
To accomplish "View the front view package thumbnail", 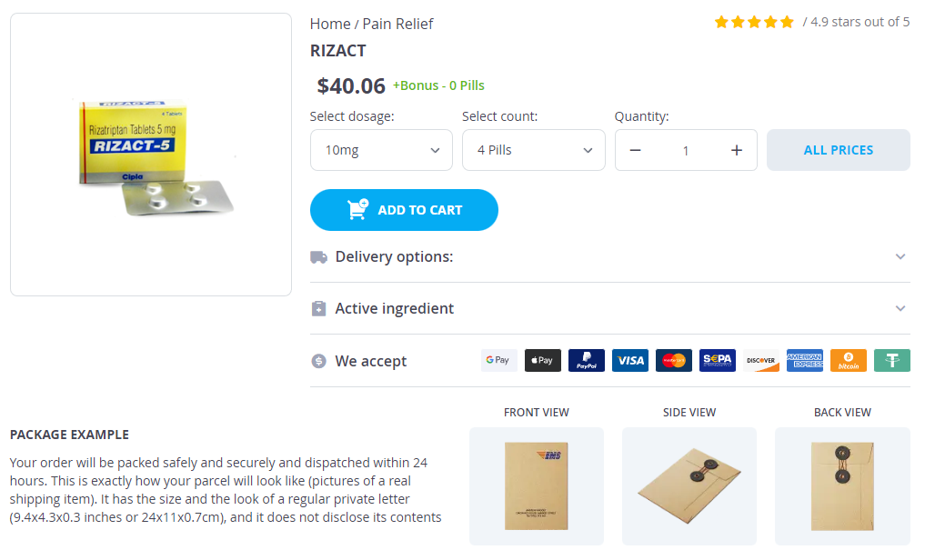I will 537,485.
